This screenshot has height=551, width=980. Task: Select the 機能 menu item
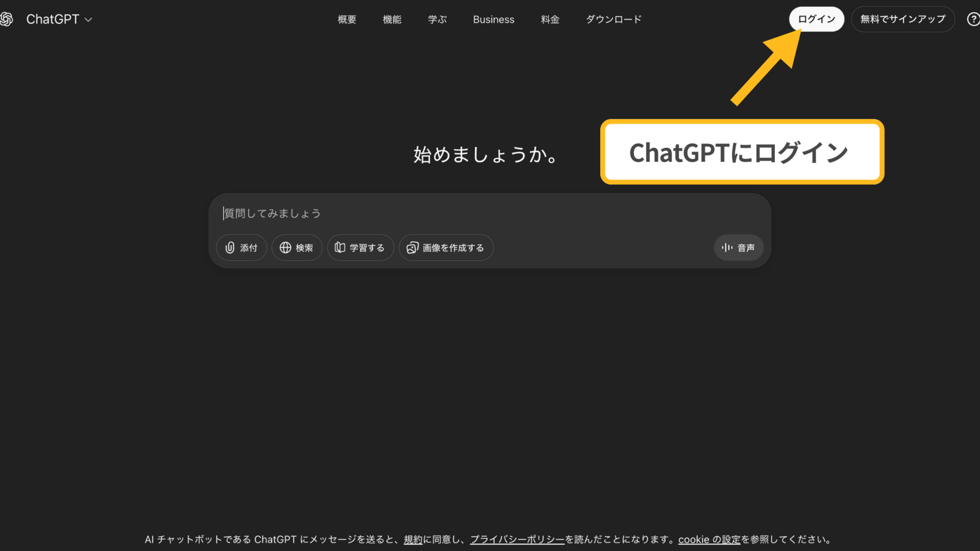click(x=392, y=19)
